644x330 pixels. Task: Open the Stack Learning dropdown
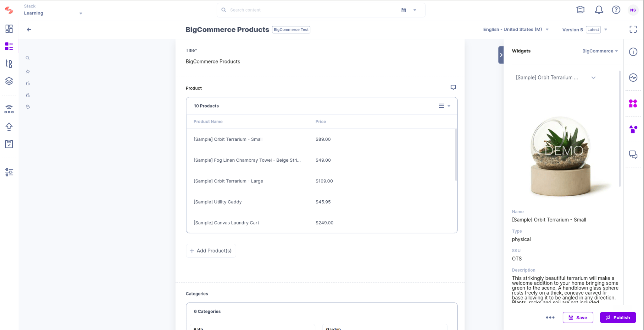click(53, 10)
